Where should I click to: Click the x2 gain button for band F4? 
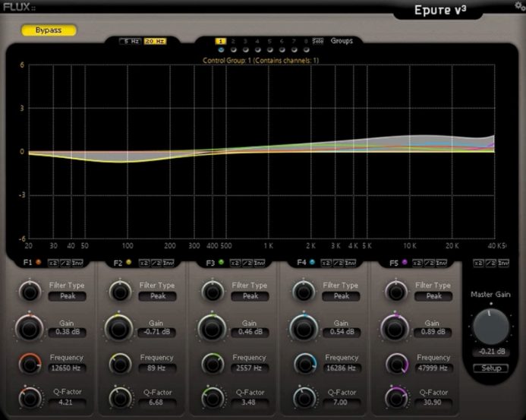[x=326, y=263]
